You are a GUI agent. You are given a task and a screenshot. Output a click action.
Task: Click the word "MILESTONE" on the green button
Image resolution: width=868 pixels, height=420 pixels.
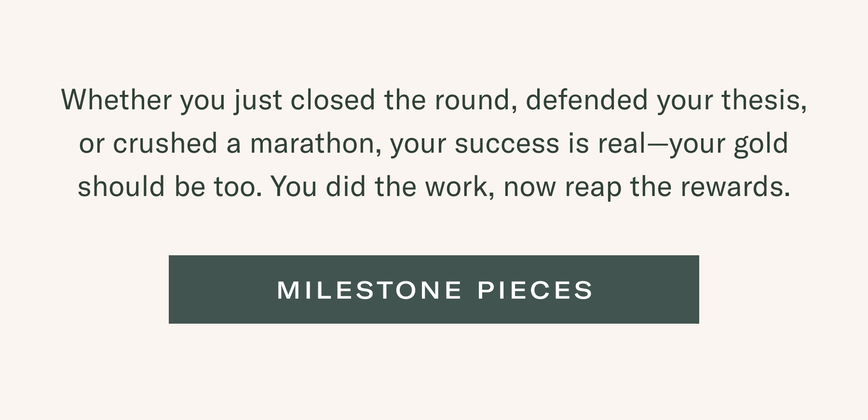(x=369, y=290)
